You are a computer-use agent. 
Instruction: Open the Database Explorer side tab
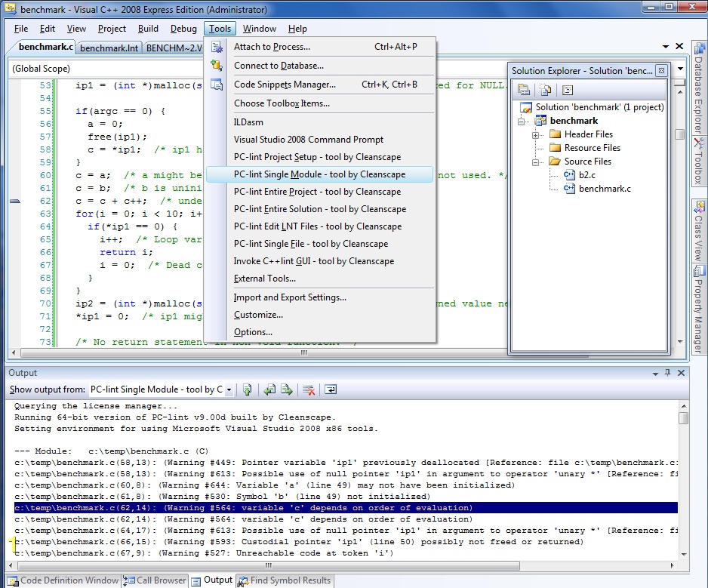coord(699,88)
